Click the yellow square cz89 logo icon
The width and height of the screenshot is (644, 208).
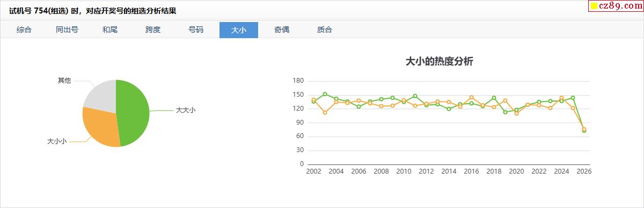pyautogui.click(x=595, y=6)
